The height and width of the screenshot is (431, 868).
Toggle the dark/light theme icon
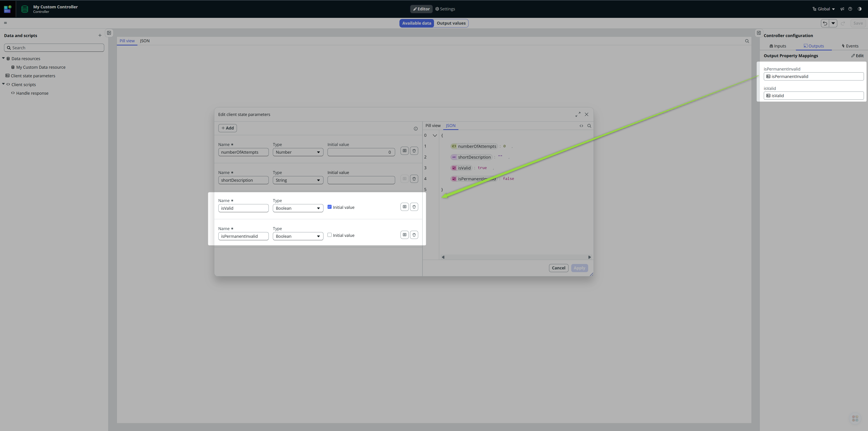tap(860, 9)
